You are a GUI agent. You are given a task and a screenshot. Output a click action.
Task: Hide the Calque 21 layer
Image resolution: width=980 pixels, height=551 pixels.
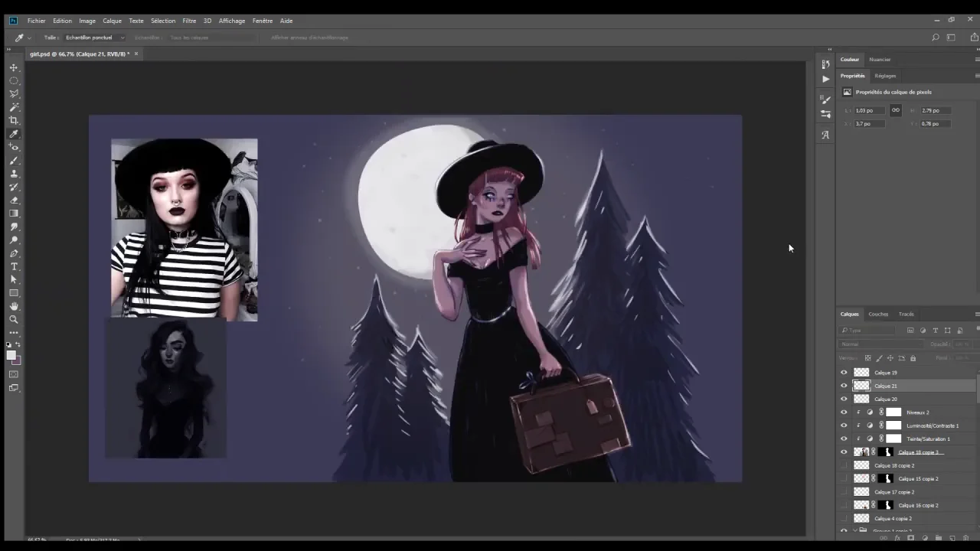click(844, 386)
